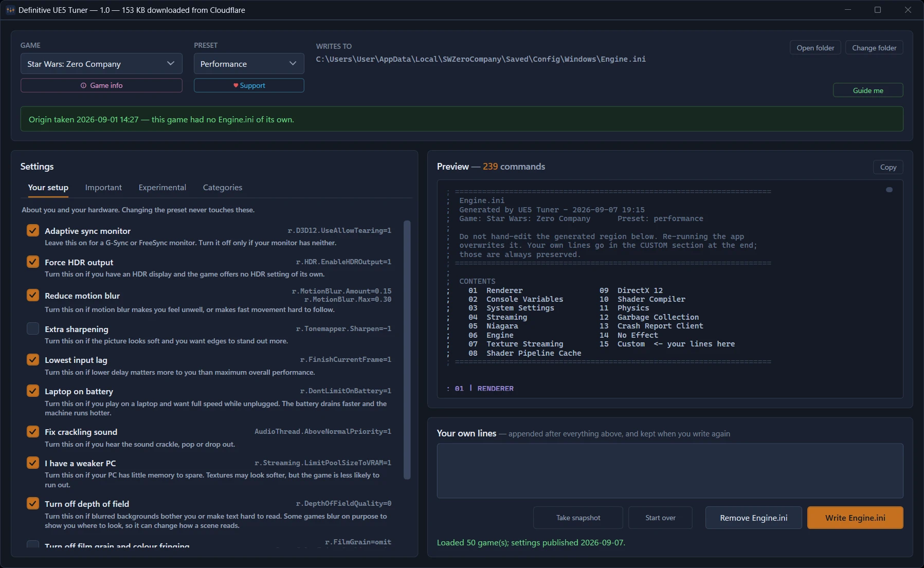Click the app logo icon in title bar
This screenshot has height=568, width=924.
click(x=10, y=10)
